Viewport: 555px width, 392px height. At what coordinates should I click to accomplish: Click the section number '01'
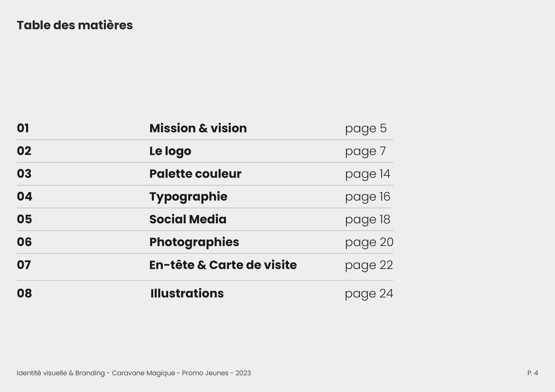click(x=23, y=128)
